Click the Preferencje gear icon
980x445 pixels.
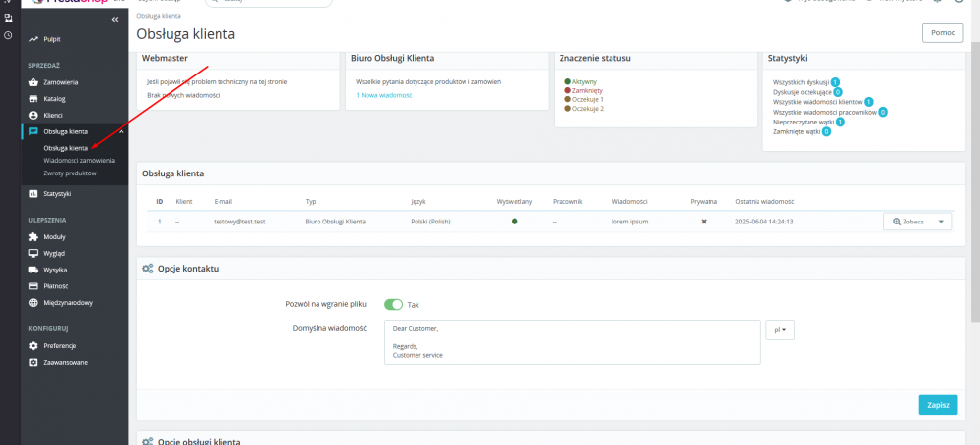(34, 346)
